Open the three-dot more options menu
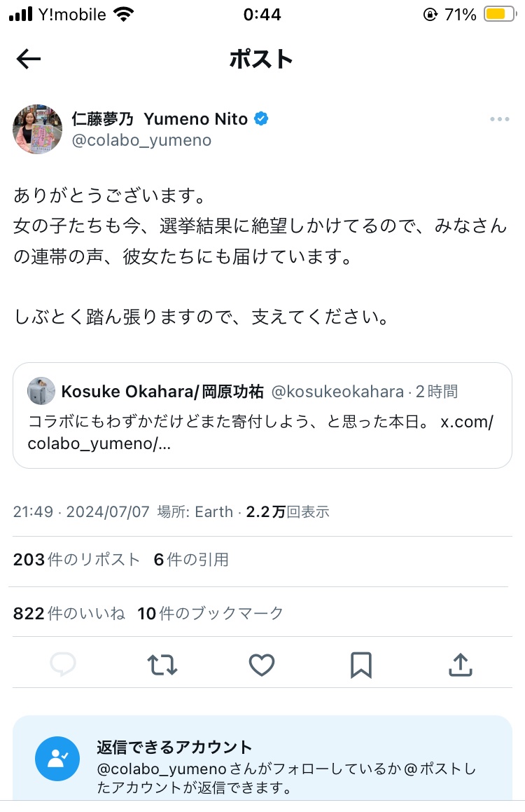The image size is (525, 812). [500, 119]
